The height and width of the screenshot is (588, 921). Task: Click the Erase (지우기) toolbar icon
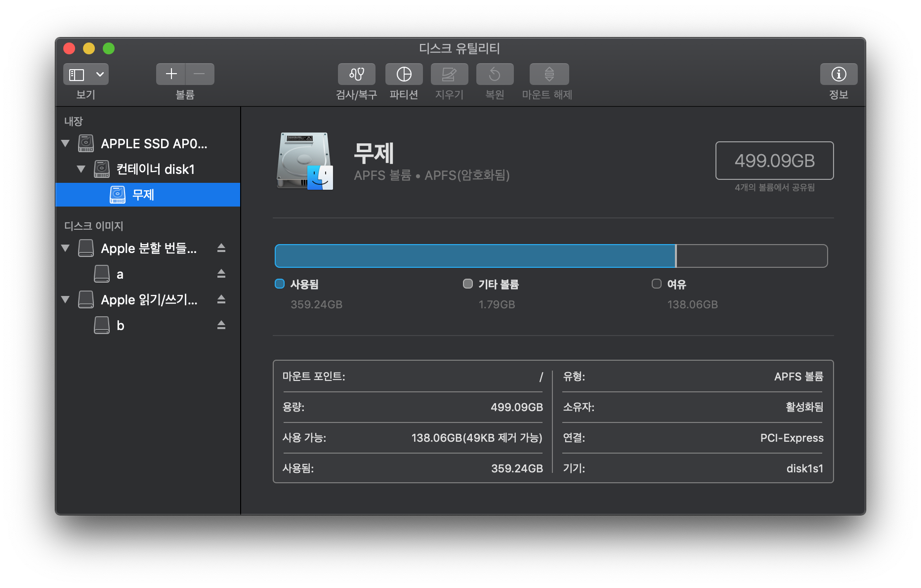tap(449, 74)
